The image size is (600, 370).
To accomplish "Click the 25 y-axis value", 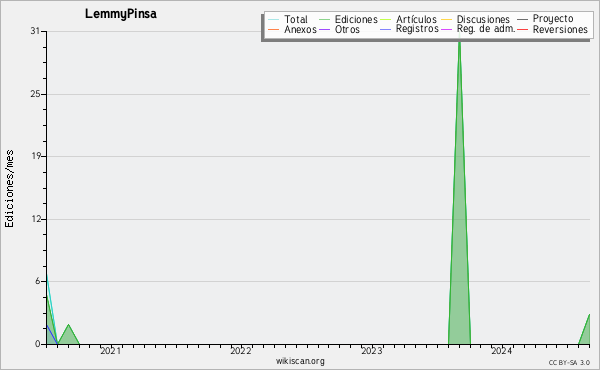I will pyautogui.click(x=35, y=94).
